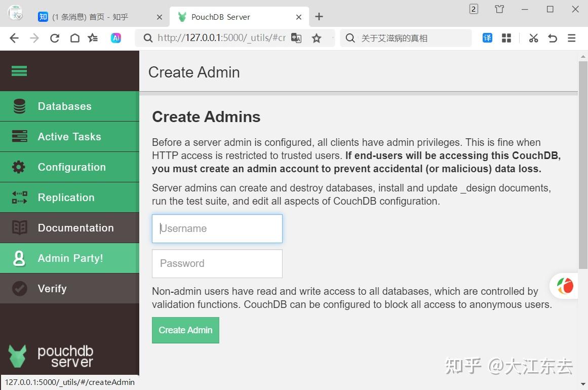Open a new browser tab

coord(319,17)
